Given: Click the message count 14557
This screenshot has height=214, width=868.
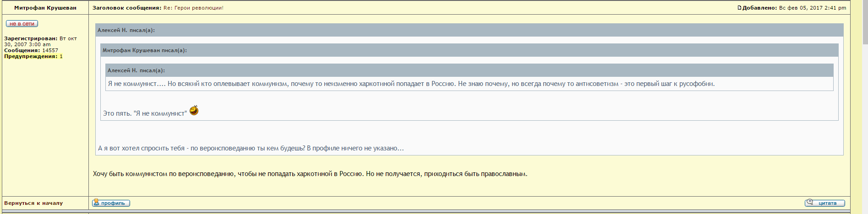Looking at the screenshot, I should coord(50,50).
